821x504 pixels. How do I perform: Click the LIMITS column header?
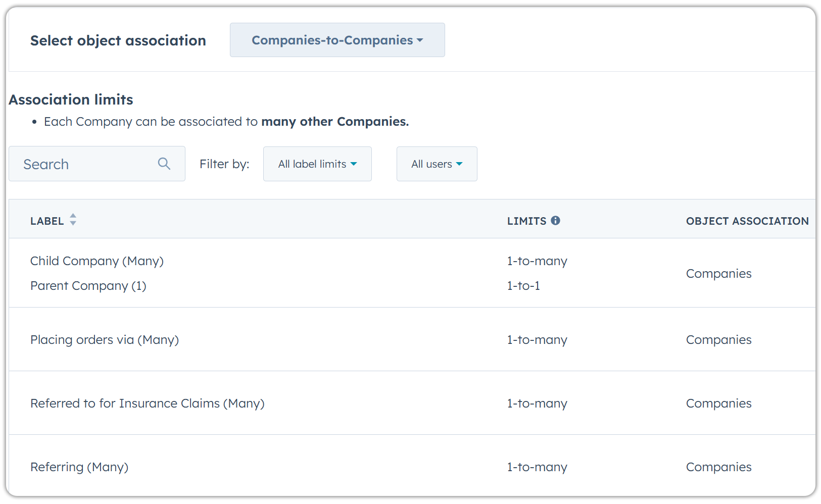point(526,221)
